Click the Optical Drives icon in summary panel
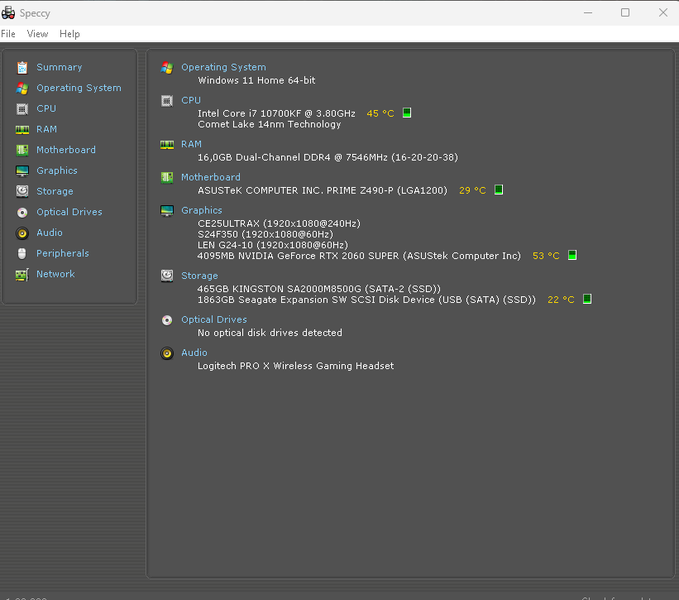The width and height of the screenshot is (679, 600). coord(167,320)
